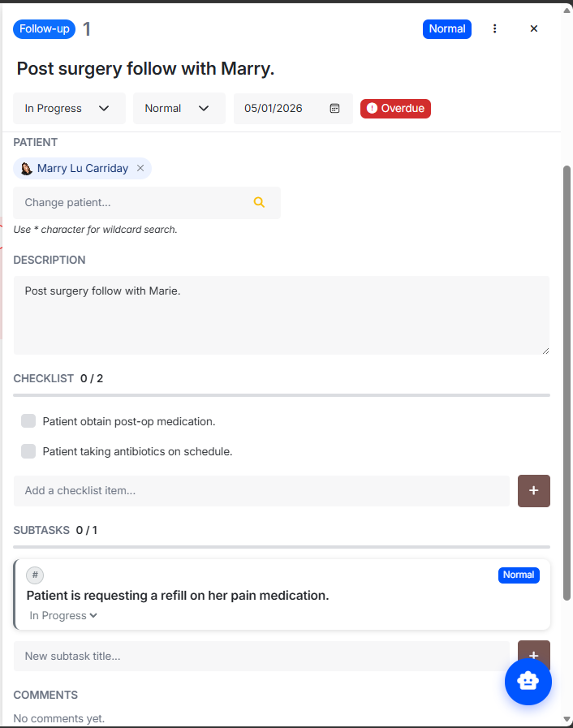Click the subtask hash number icon

pos(35,575)
